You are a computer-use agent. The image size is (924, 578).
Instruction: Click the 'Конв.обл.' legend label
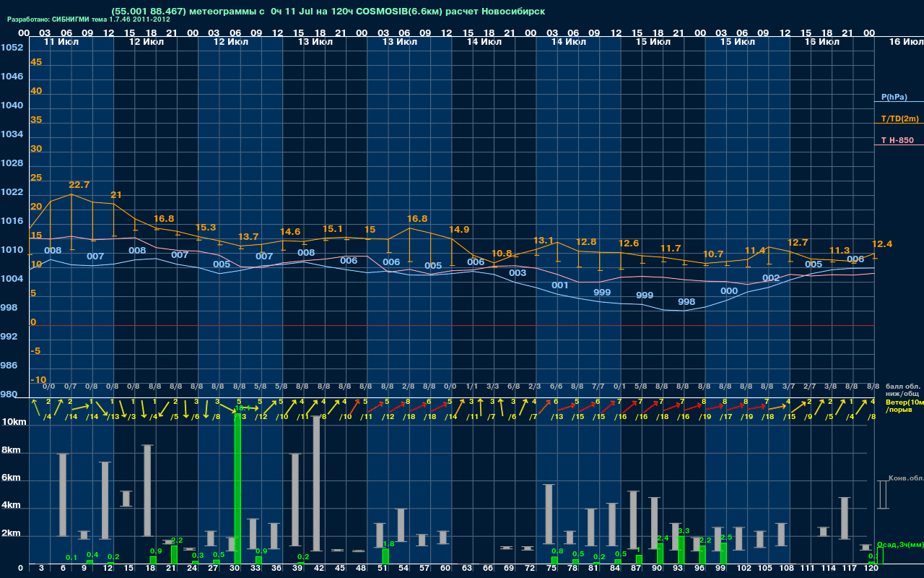coord(905,478)
